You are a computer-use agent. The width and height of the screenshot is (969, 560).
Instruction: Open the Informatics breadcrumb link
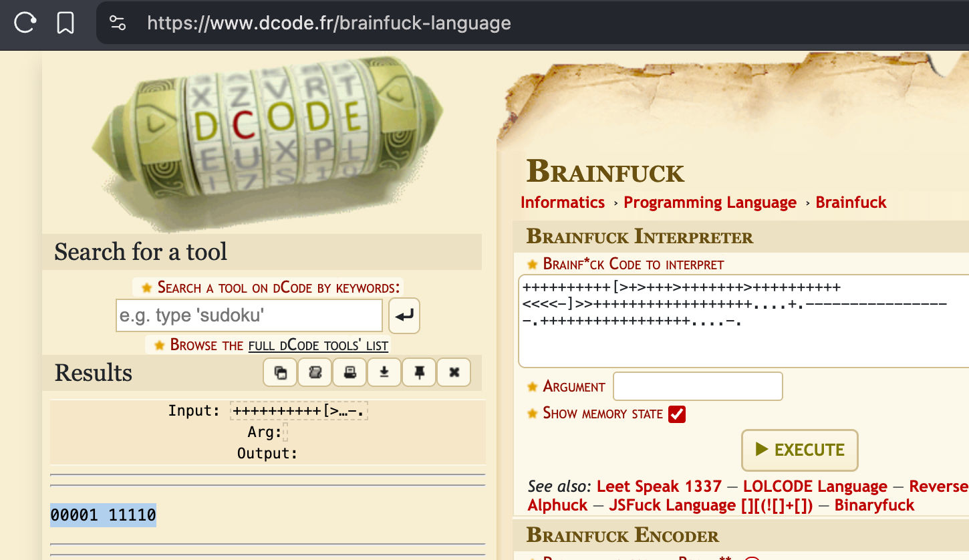click(x=563, y=202)
